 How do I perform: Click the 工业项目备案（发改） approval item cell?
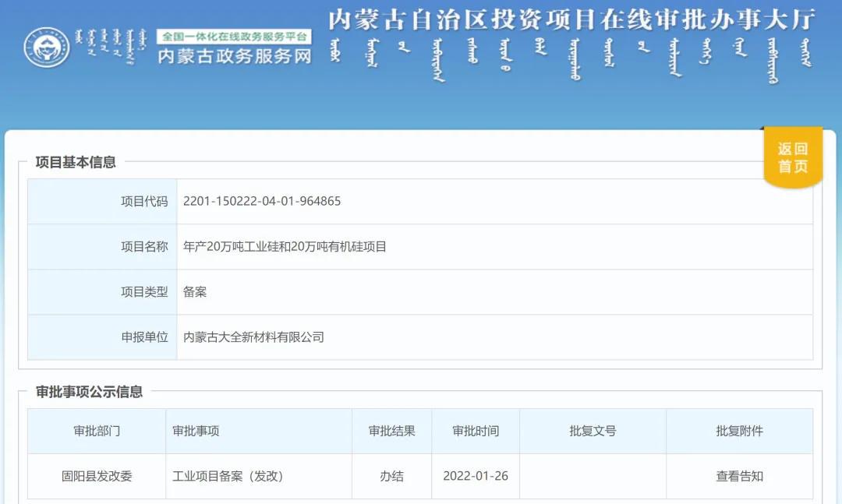click(x=227, y=476)
